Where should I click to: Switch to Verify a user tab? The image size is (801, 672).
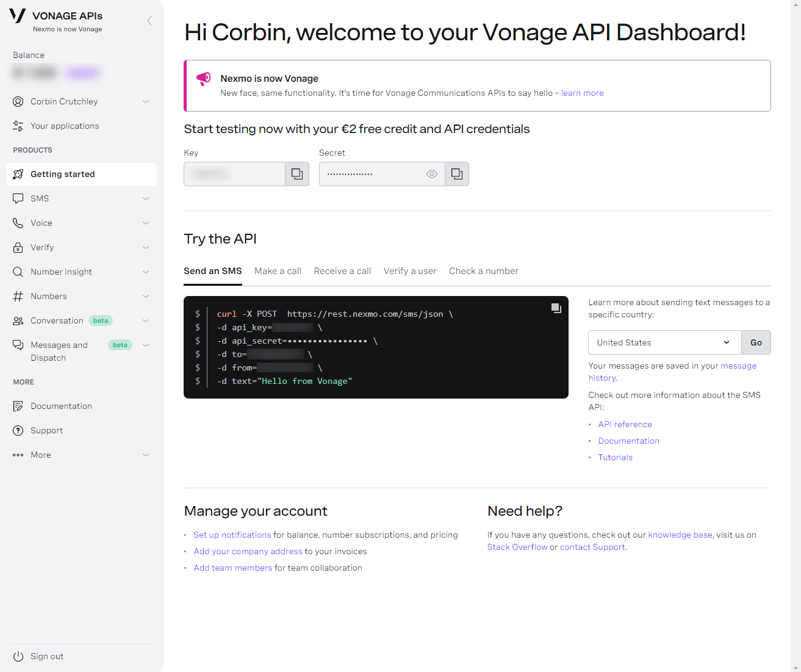tap(410, 271)
